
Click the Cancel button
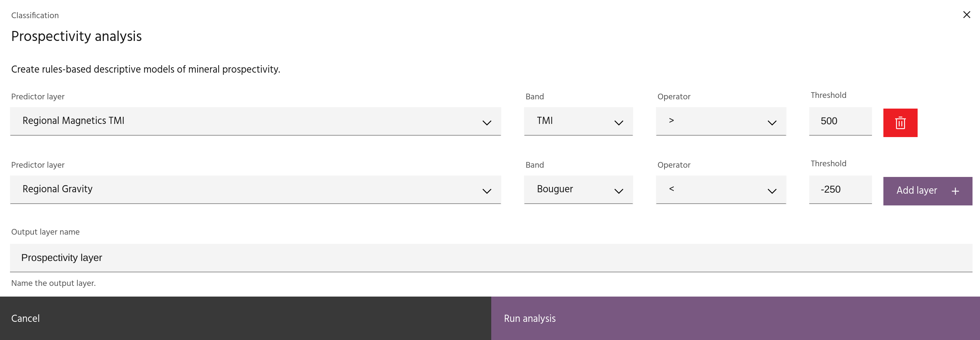pyautogui.click(x=245, y=318)
